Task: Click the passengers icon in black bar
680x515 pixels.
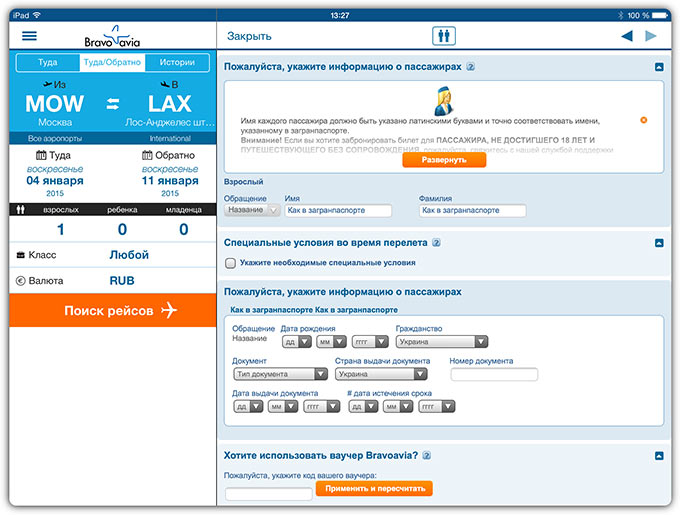Action: click(x=20, y=210)
